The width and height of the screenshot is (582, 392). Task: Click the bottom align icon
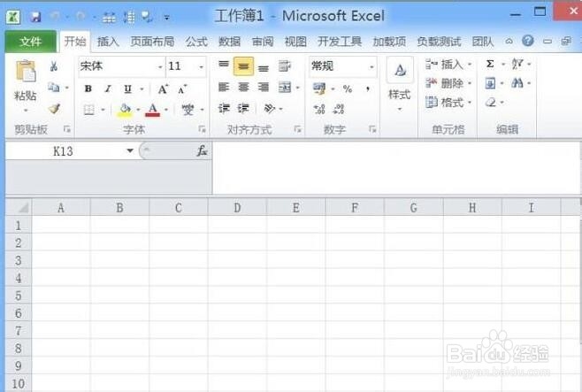(x=264, y=67)
